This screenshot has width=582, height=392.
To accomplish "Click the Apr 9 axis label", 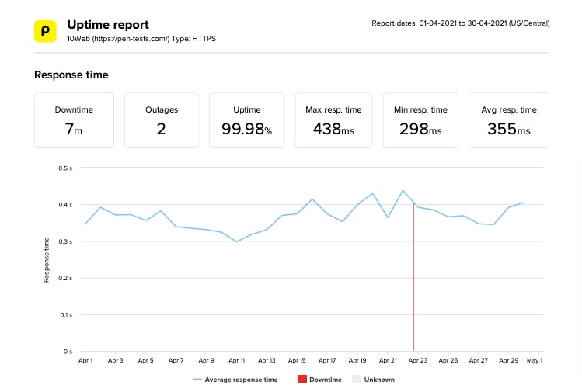I will (206, 360).
